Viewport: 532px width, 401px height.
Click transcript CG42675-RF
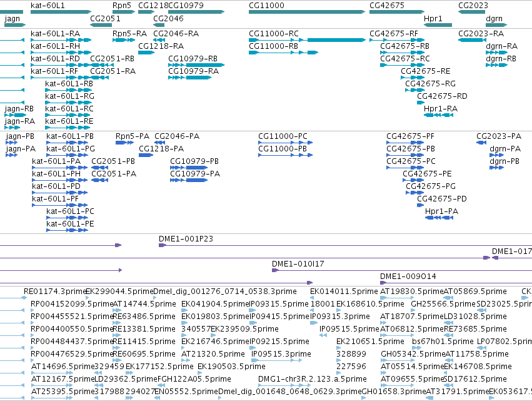coord(397,40)
